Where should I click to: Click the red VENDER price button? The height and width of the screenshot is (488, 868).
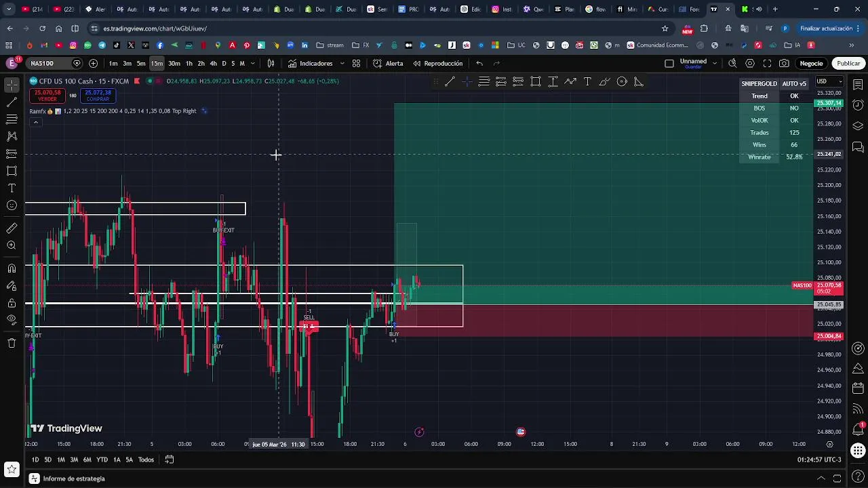click(47, 96)
